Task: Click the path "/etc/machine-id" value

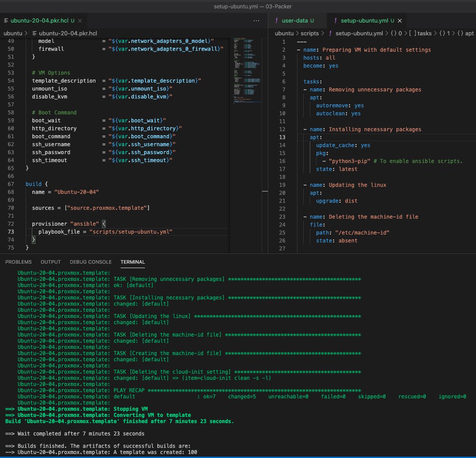Action: [x=362, y=233]
